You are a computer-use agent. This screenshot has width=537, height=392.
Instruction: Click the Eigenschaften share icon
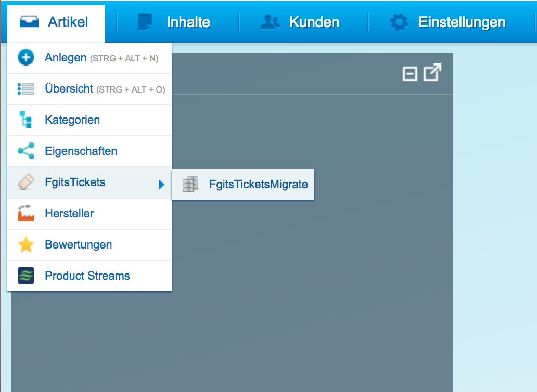coord(26,151)
